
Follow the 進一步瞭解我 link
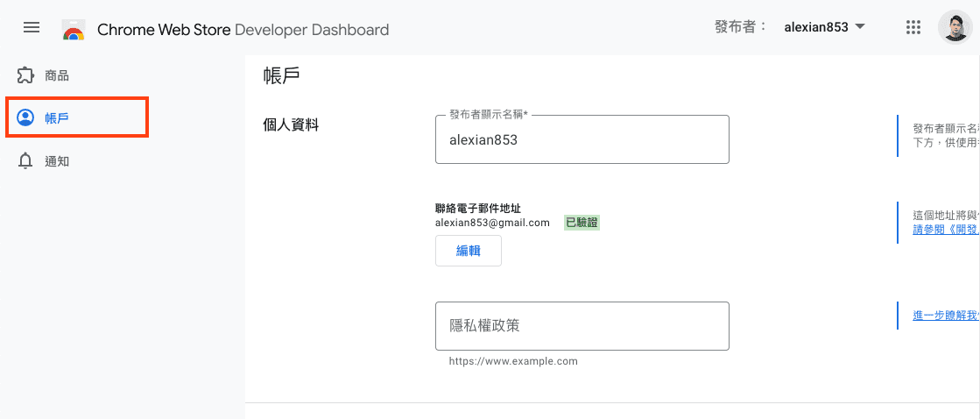(x=945, y=316)
